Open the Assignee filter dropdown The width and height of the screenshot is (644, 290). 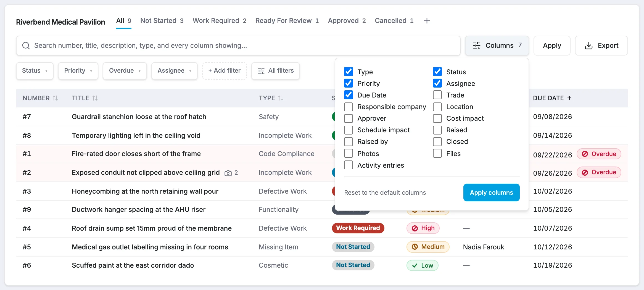(x=175, y=71)
